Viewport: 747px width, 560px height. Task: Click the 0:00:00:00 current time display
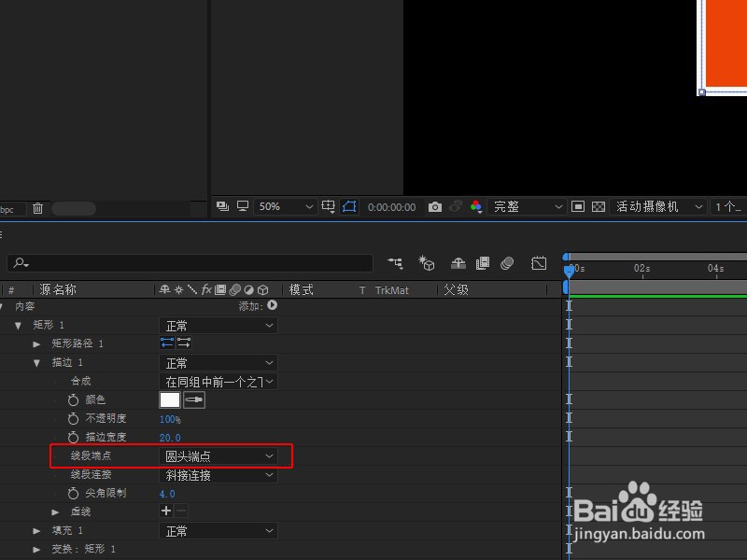pos(391,207)
